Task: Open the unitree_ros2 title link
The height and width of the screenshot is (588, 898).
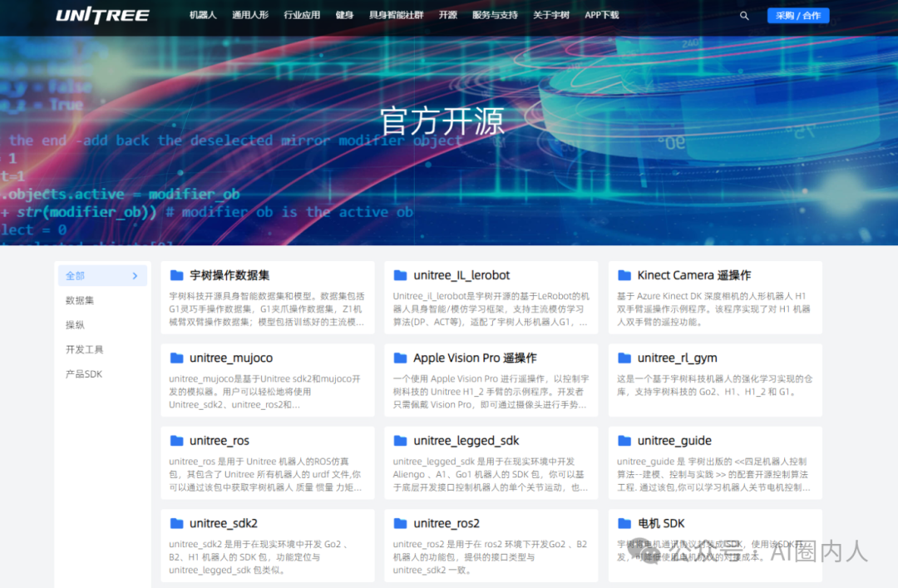Action: [x=447, y=523]
